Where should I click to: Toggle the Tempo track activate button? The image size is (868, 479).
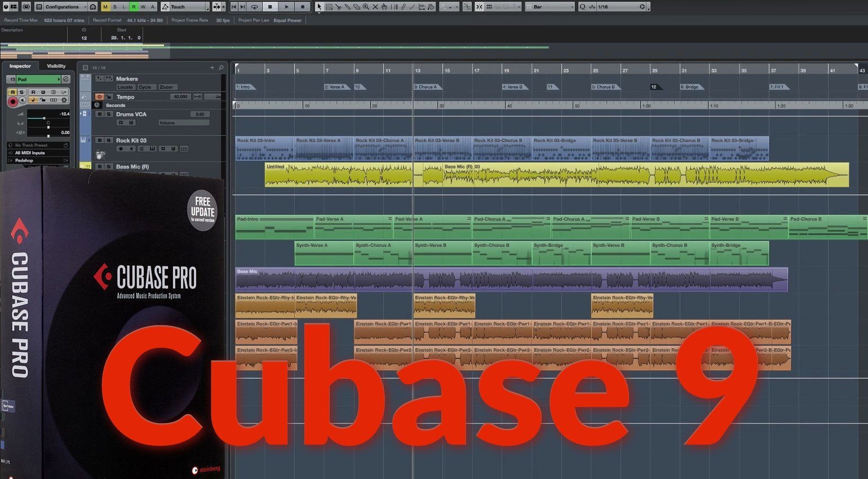point(99,97)
